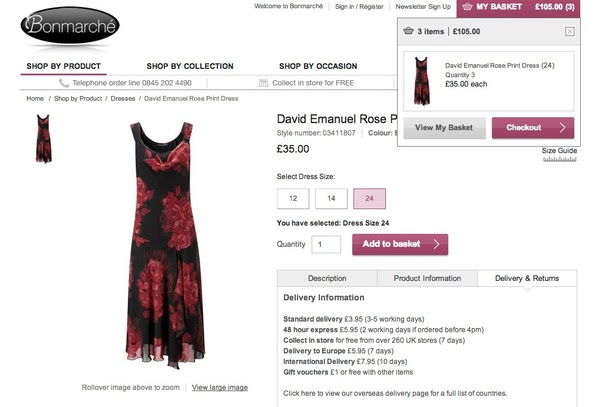Click the Quantity input field
615x407 pixels.
[x=326, y=244]
